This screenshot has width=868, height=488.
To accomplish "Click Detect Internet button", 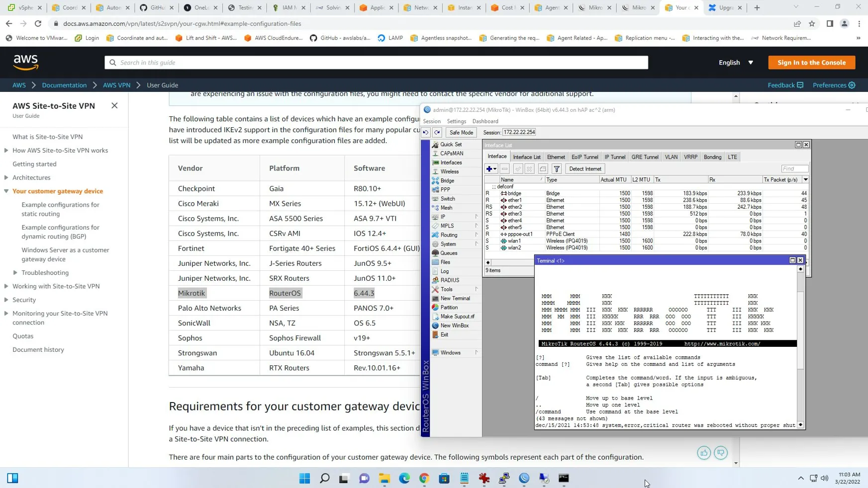I will 585,169.
